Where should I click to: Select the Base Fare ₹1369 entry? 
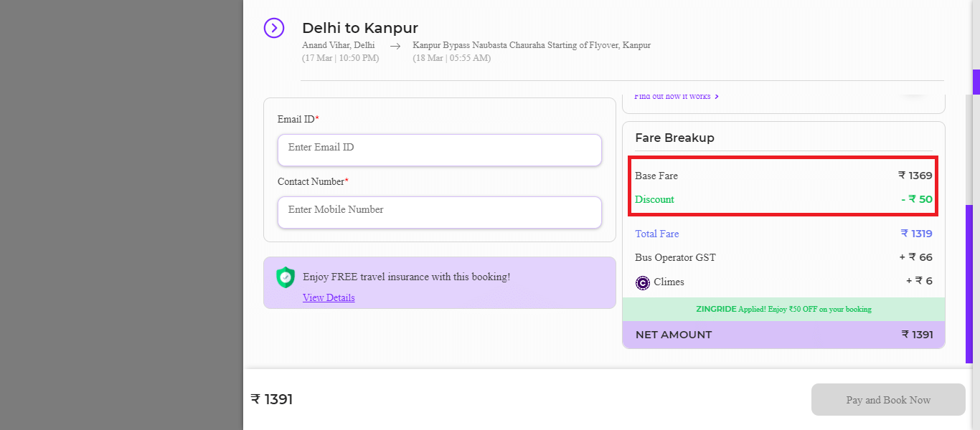pos(783,175)
